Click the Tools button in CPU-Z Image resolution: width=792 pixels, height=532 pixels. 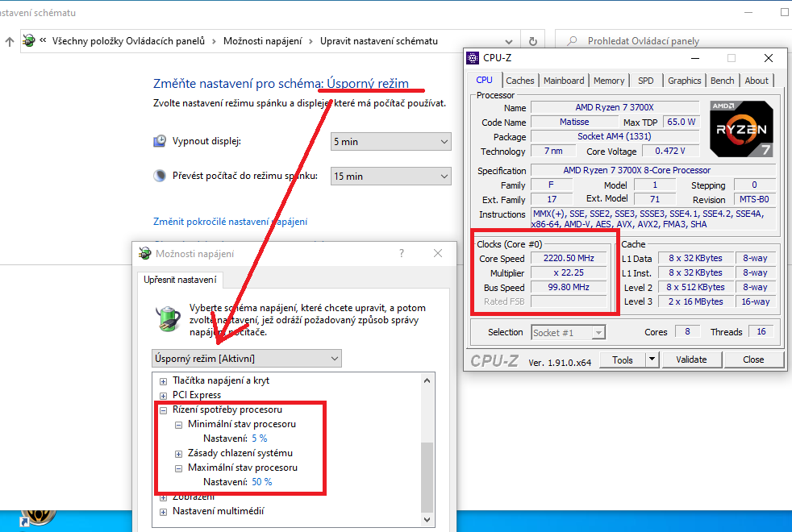tap(623, 360)
